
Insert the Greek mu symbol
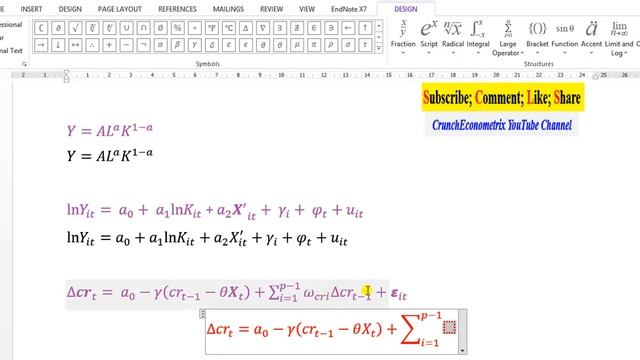[x=297, y=45]
